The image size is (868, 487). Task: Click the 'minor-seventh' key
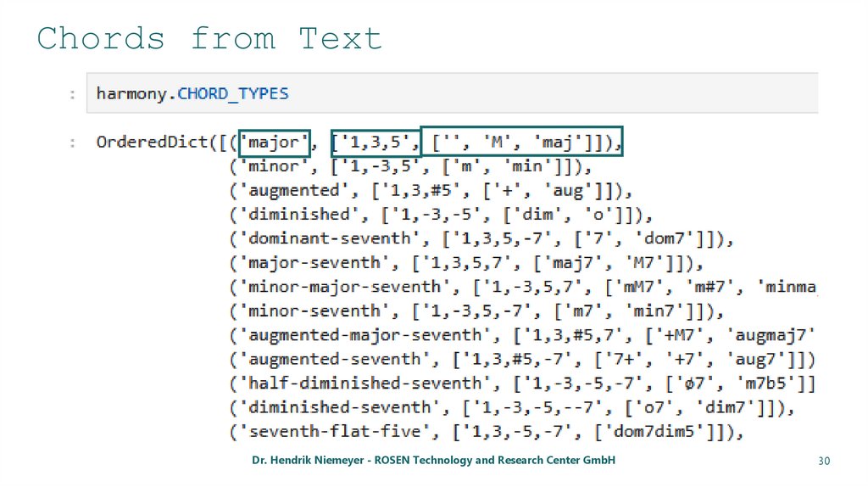tap(314, 311)
